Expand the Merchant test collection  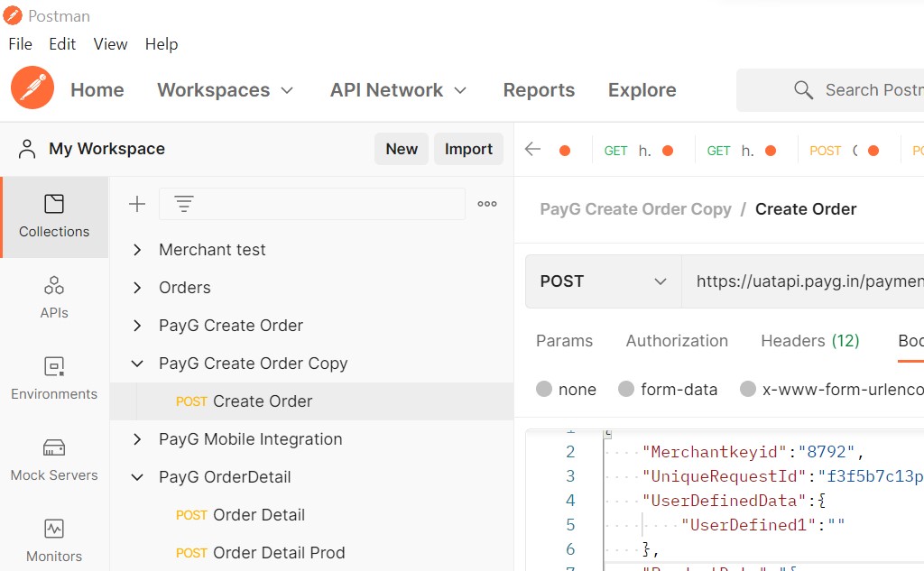pos(137,250)
